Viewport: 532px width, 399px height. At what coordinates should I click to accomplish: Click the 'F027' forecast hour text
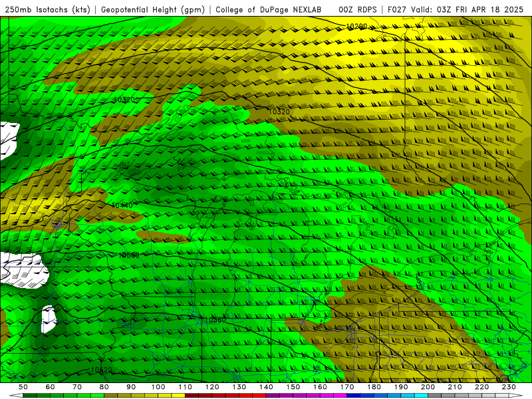pos(397,9)
